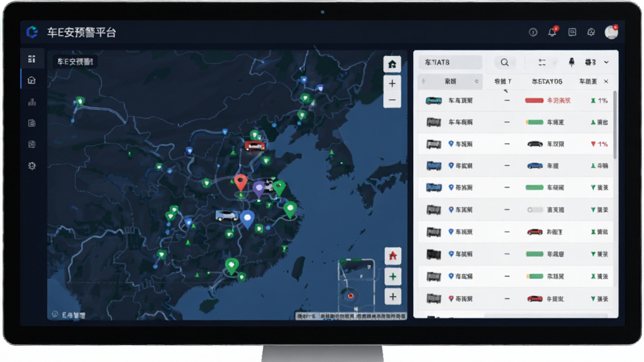The height and width of the screenshot is (362, 644).
Task: Open the user avatar menu
Action: pos(611,32)
